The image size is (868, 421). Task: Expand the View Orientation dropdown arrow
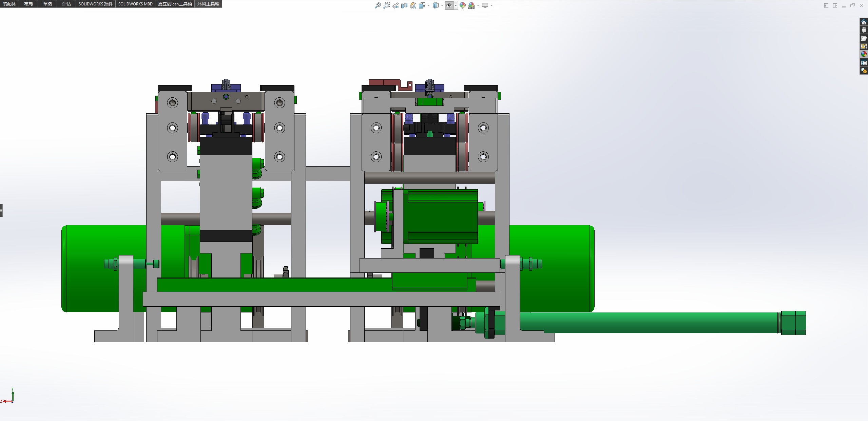[x=428, y=6]
